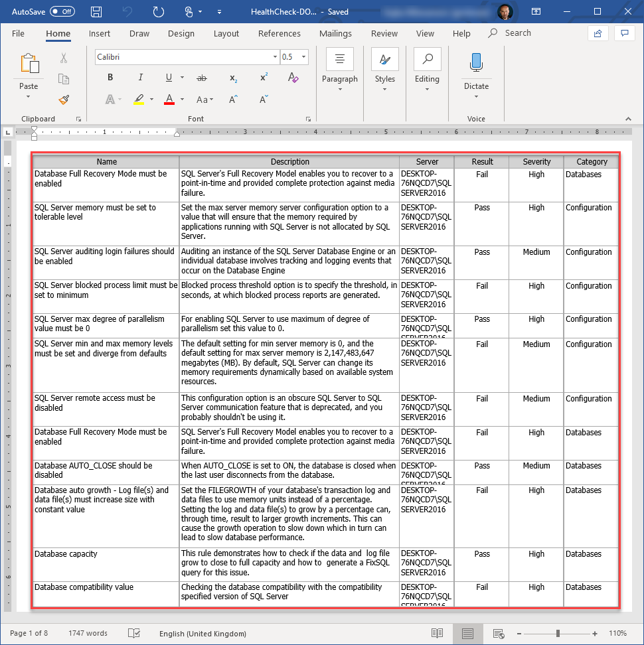Open the Review tab
This screenshot has width=644, height=645.
click(384, 33)
